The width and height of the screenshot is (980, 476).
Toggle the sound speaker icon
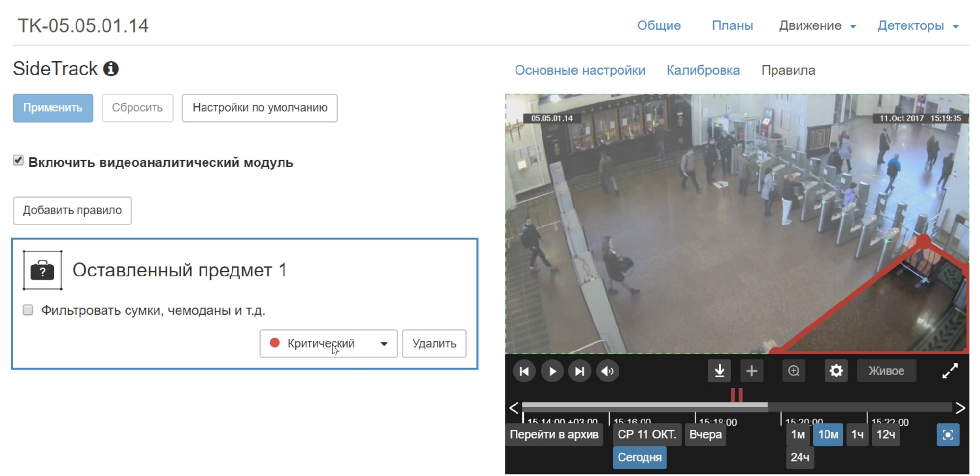click(x=608, y=371)
